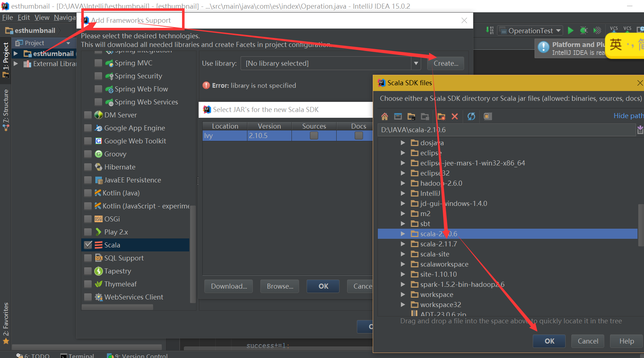Image resolution: width=644 pixels, height=358 pixels.
Task: Click the External Libraries icon in project tree
Action: tap(27, 64)
